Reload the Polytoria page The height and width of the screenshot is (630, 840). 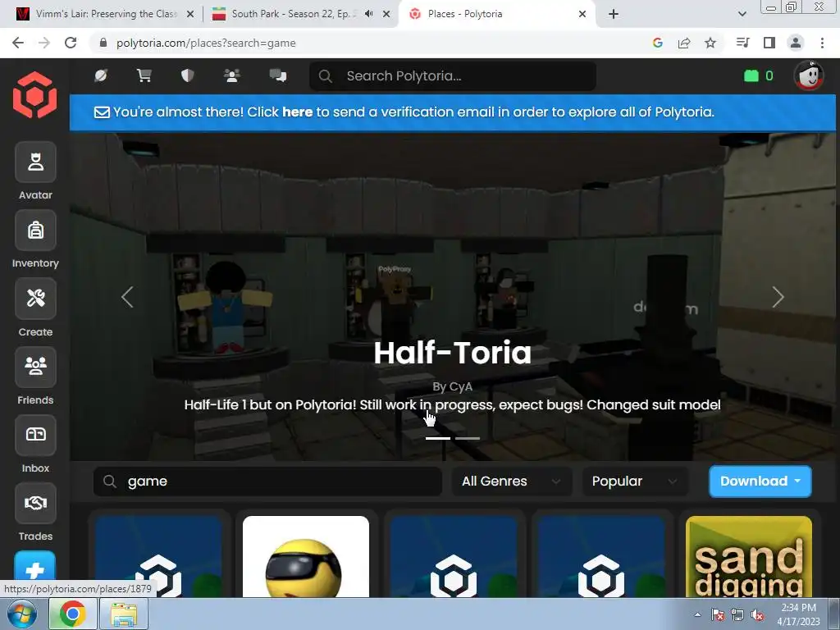coord(71,43)
